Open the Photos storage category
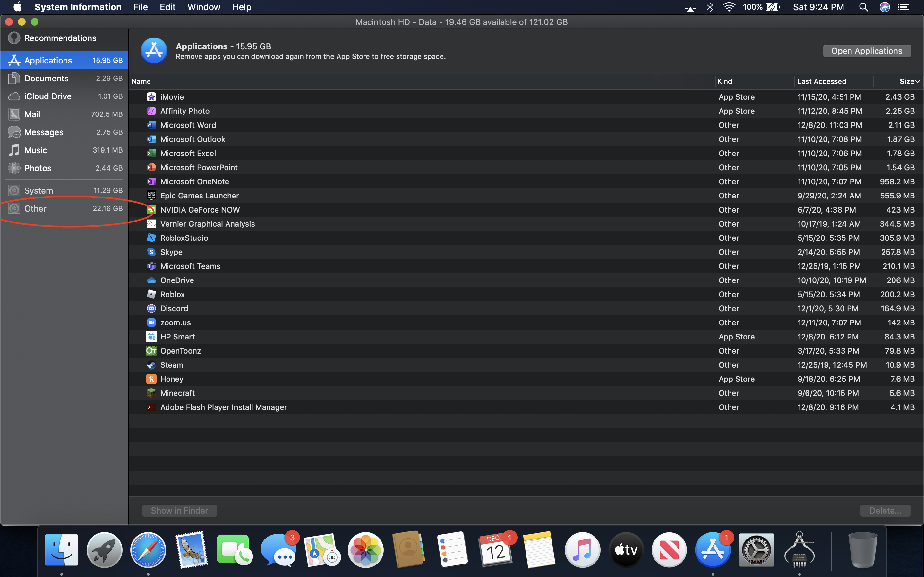The height and width of the screenshot is (577, 924). click(x=38, y=168)
